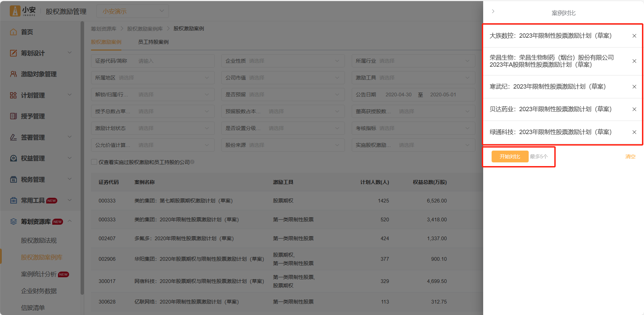Open the 考核指标 dropdown
644x315 pixels.
413,128
